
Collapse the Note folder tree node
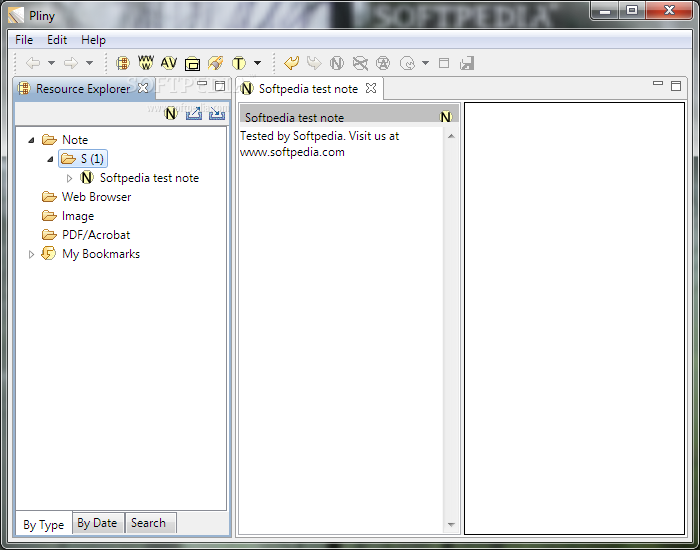pyautogui.click(x=31, y=140)
